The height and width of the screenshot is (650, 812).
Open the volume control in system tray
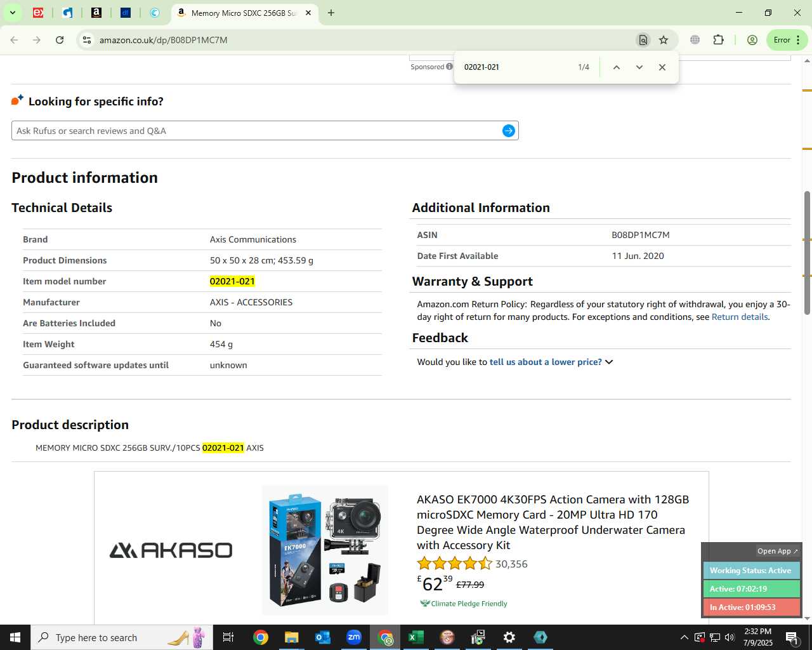click(730, 637)
